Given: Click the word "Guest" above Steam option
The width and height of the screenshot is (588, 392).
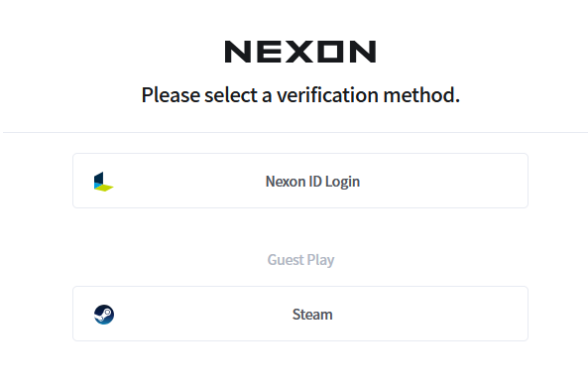Looking at the screenshot, I should tap(286, 260).
